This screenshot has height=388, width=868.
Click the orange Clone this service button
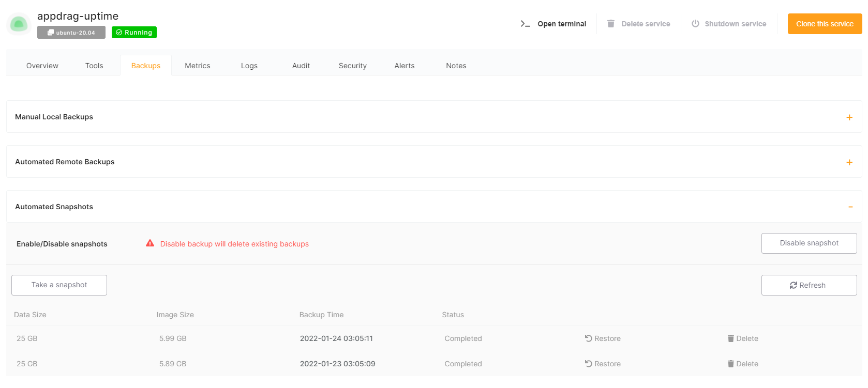pyautogui.click(x=824, y=24)
